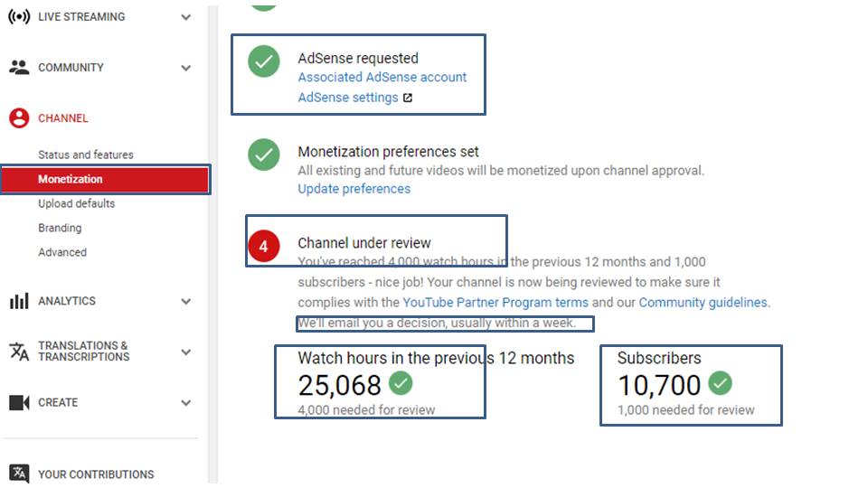Open Translations & Transcriptions menu label

tap(83, 352)
